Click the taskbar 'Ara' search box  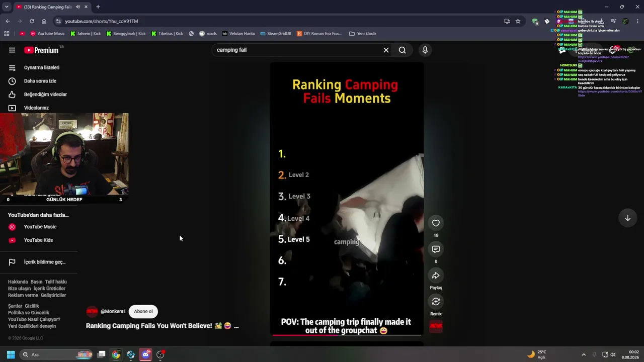point(56,354)
